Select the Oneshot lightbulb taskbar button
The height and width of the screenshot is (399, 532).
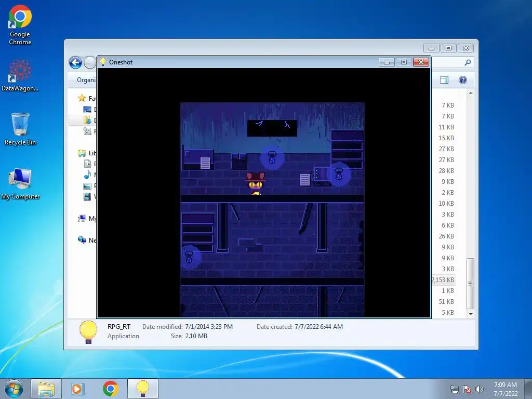(142, 389)
